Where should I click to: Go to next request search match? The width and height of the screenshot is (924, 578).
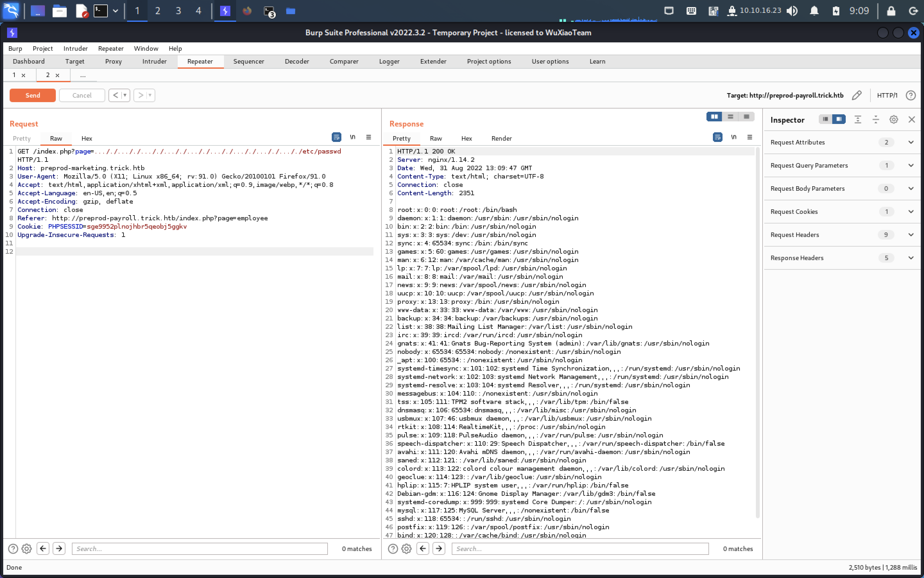click(x=59, y=549)
